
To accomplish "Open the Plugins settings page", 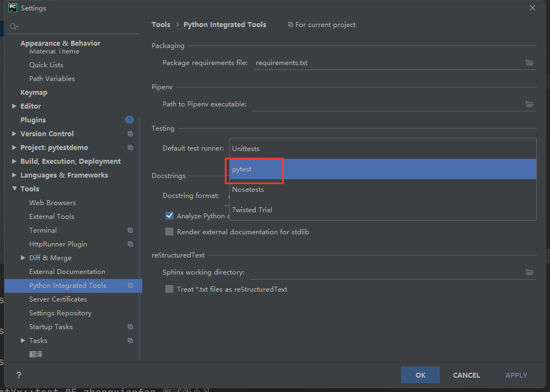I will pyautogui.click(x=33, y=120).
